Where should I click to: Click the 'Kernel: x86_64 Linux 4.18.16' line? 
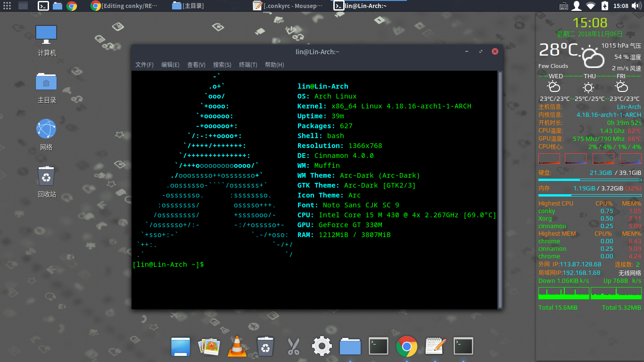384,106
